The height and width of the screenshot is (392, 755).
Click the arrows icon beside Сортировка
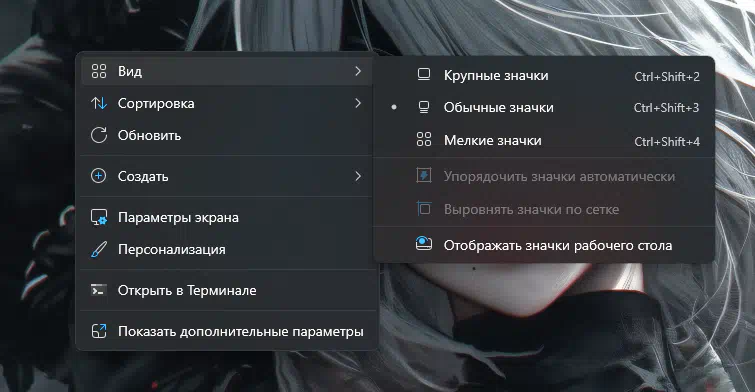click(99, 103)
